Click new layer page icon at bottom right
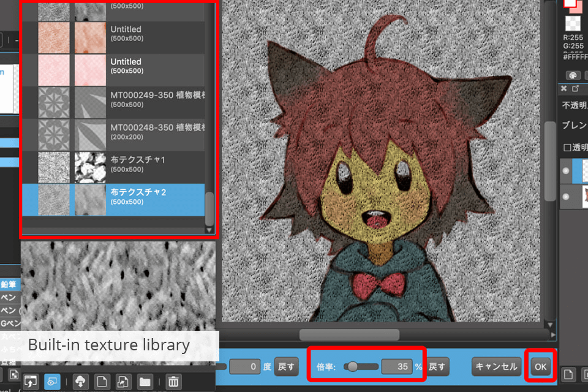This screenshot has width=588, height=392. pyautogui.click(x=568, y=374)
